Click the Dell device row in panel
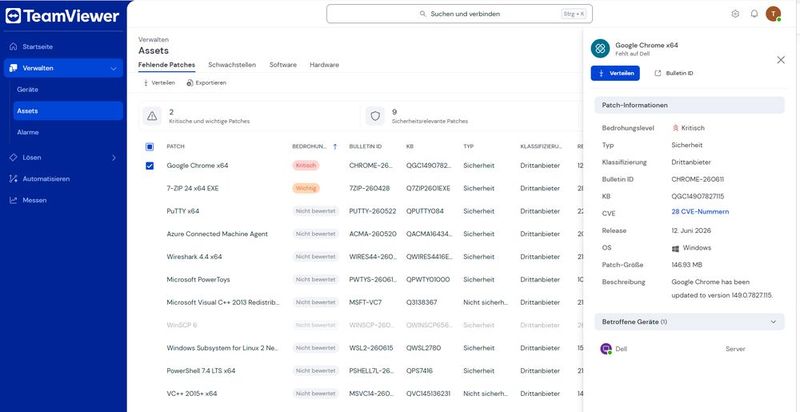The width and height of the screenshot is (800, 412). (689, 349)
